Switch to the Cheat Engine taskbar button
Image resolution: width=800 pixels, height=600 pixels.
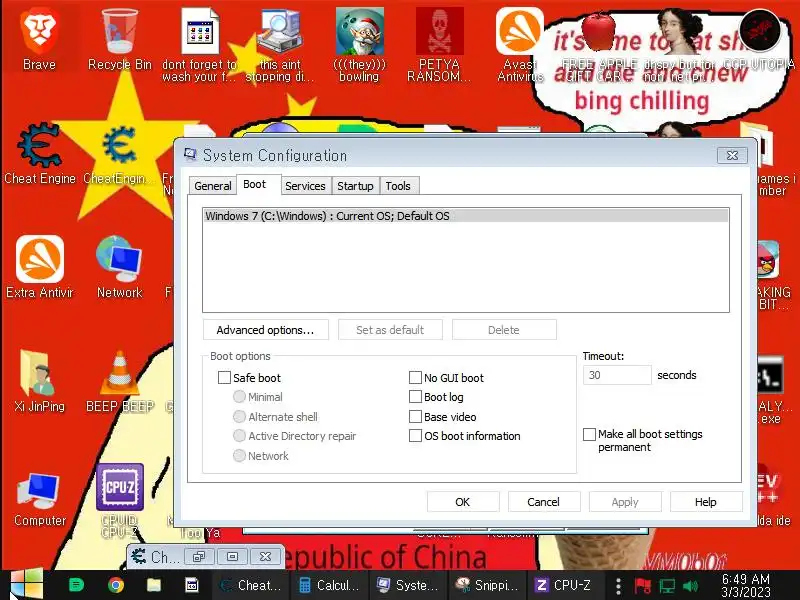(250, 585)
